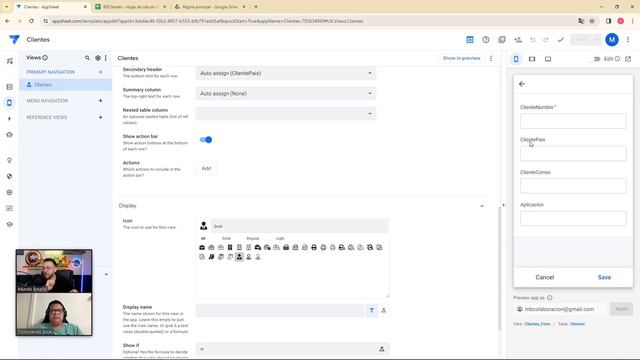Reload the browser page
The image size is (640, 360).
31,21
